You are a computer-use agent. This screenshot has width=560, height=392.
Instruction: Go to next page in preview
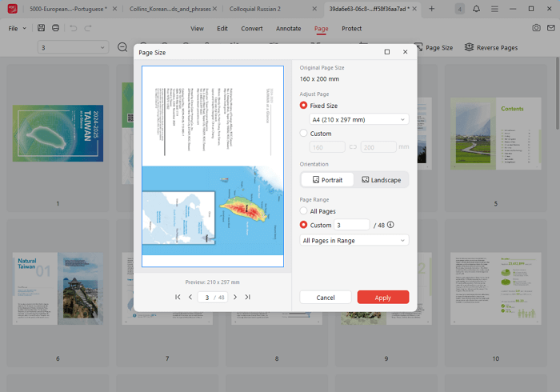click(235, 297)
